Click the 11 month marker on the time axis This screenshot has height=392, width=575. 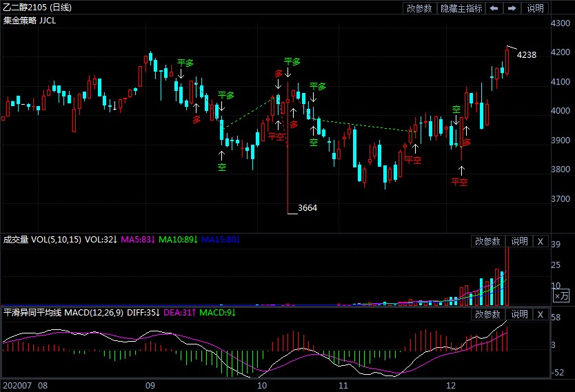pyautogui.click(x=343, y=385)
